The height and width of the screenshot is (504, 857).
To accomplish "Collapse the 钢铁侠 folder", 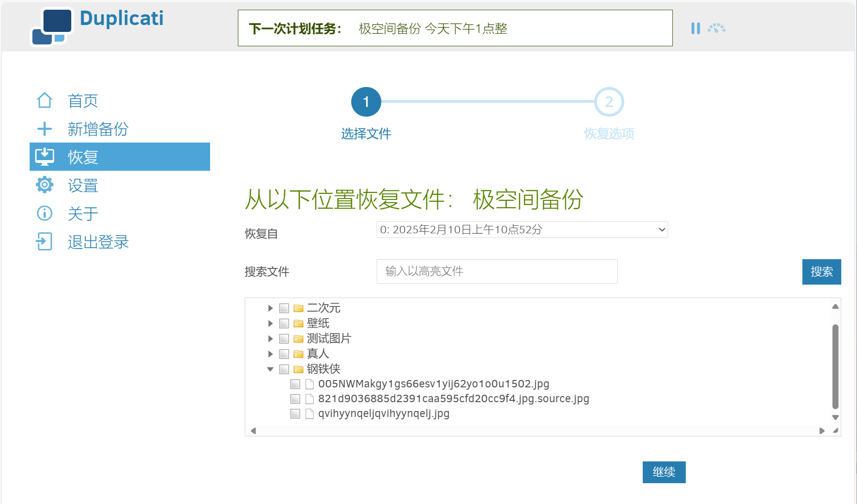I will coord(270,369).
